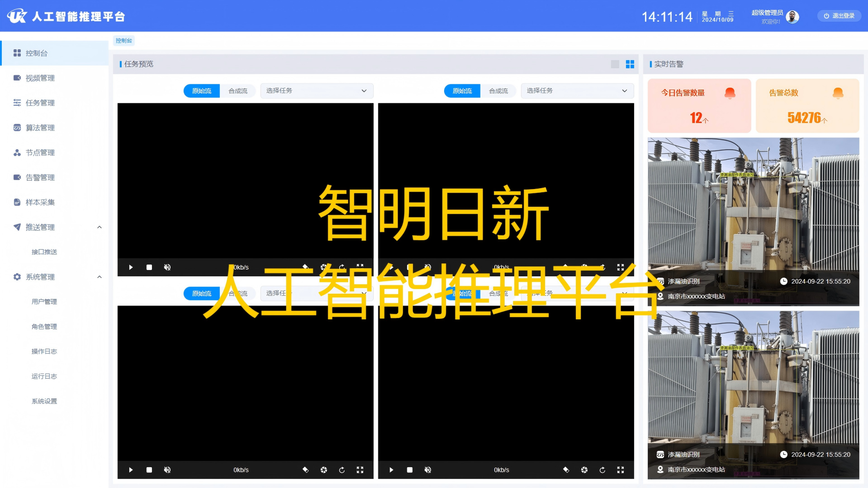Switch to four-grid layout view
The image size is (868, 488).
pyautogui.click(x=630, y=64)
